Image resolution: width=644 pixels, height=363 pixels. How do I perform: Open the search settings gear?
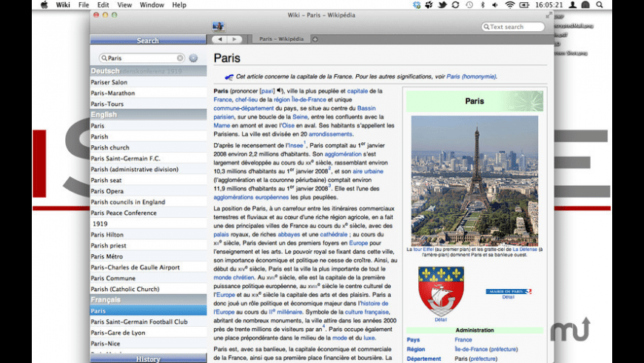click(x=193, y=58)
